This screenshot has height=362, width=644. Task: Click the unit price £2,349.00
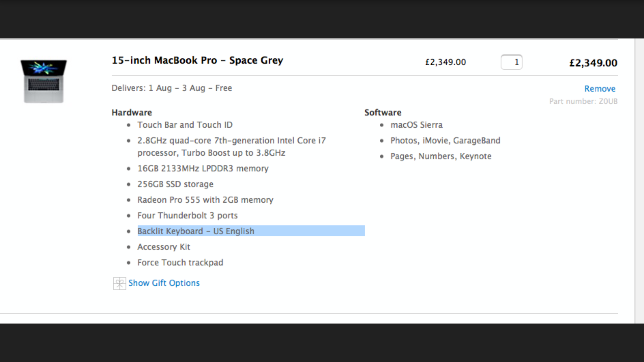[x=446, y=62]
